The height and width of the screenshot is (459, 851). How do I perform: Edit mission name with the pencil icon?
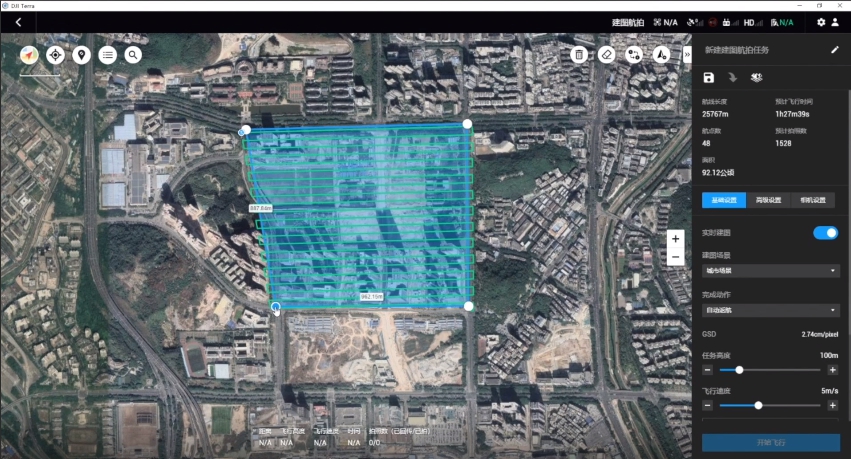coord(835,49)
